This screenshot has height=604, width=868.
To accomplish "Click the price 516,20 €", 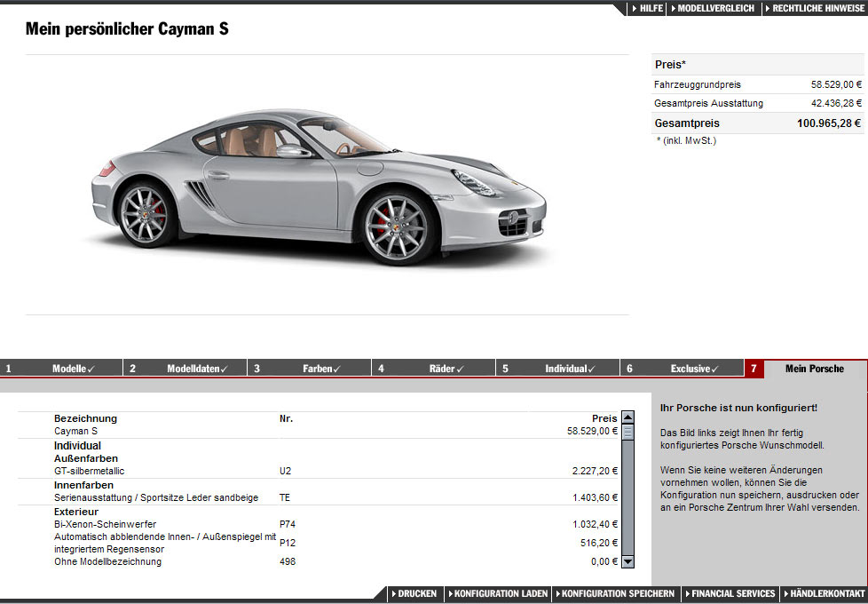I will 598,543.
